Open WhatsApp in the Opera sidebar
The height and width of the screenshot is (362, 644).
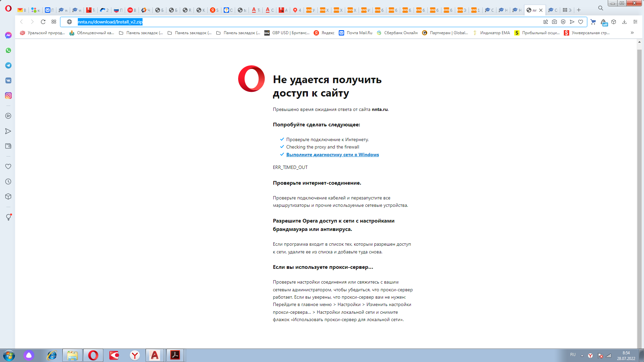click(8, 50)
